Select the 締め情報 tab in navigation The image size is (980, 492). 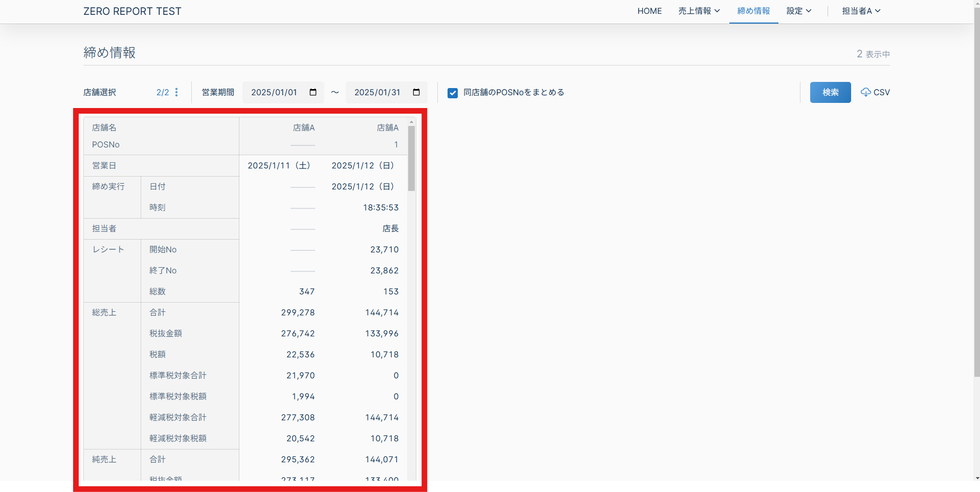(x=753, y=11)
